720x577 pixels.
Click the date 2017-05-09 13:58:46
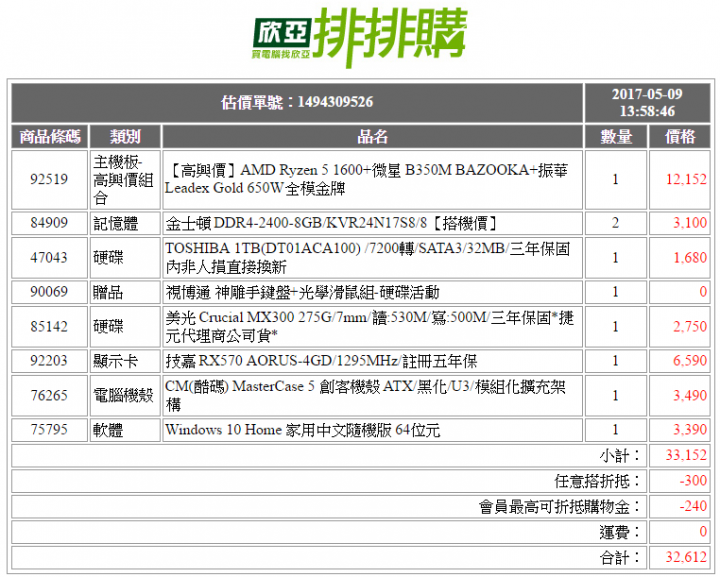coord(647,102)
